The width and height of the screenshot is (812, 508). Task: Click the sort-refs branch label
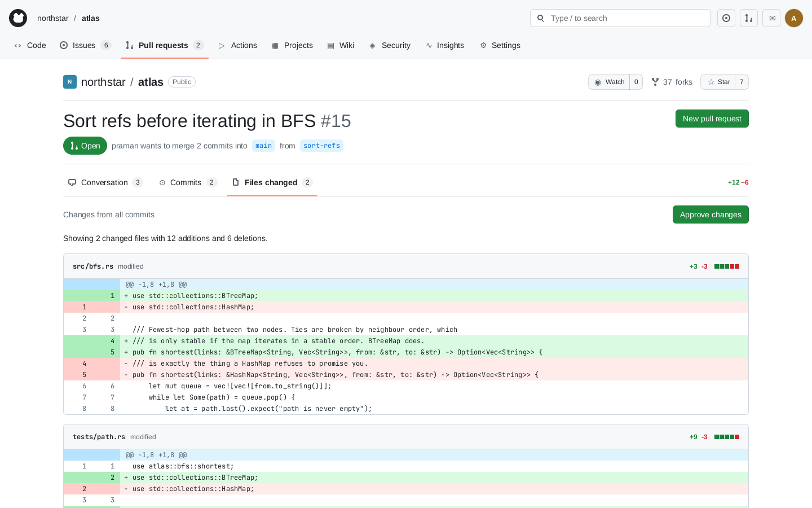(x=321, y=146)
